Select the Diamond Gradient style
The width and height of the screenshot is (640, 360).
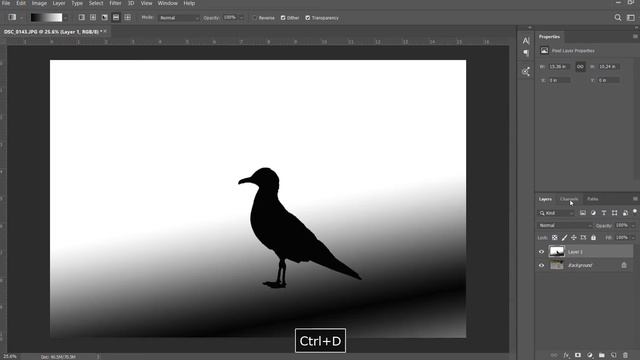click(x=127, y=18)
